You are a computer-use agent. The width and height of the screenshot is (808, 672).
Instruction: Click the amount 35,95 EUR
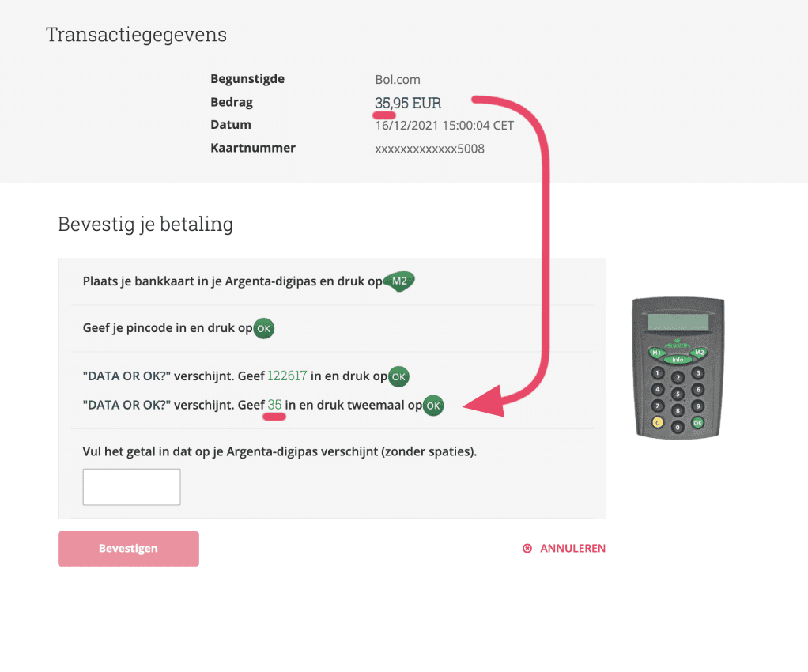coord(408,103)
